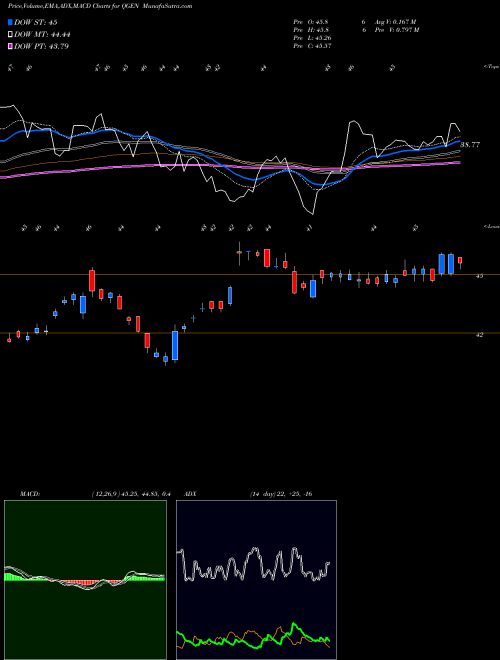
Task: Click the 'Avg V: 0.167 M' volume text
Action: [x=395, y=22]
